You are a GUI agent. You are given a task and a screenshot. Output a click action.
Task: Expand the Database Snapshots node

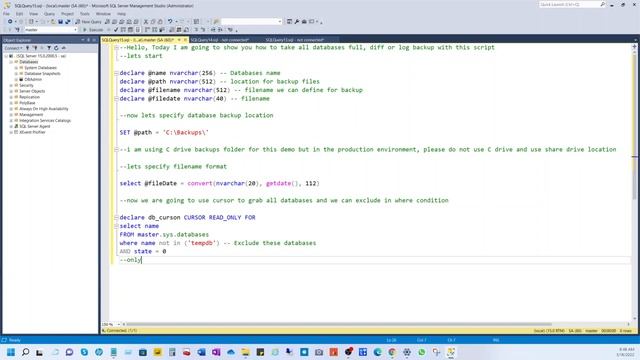(16, 74)
